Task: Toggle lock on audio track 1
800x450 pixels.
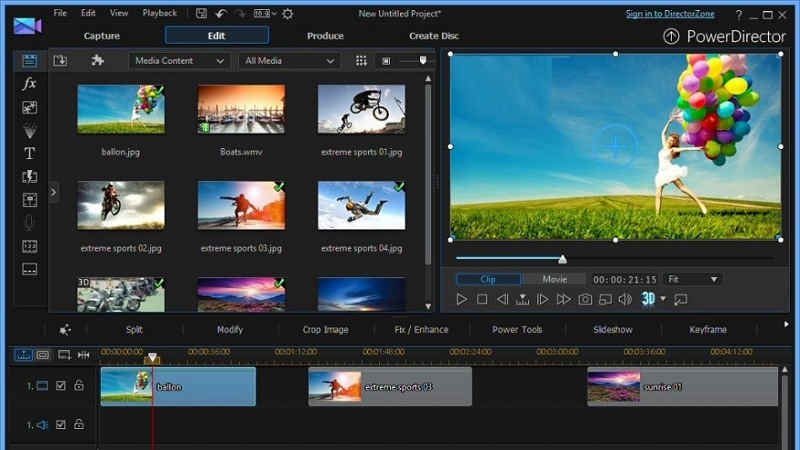Action: tap(79, 424)
